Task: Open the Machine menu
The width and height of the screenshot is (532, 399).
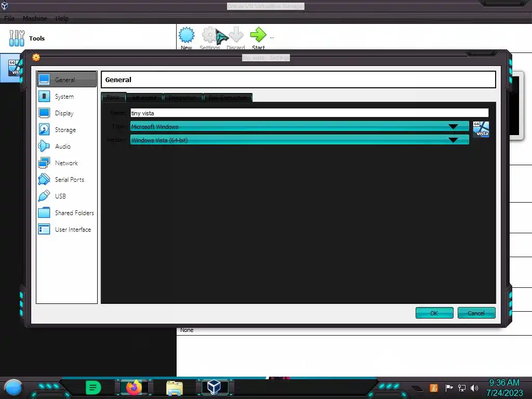Action: click(x=35, y=18)
